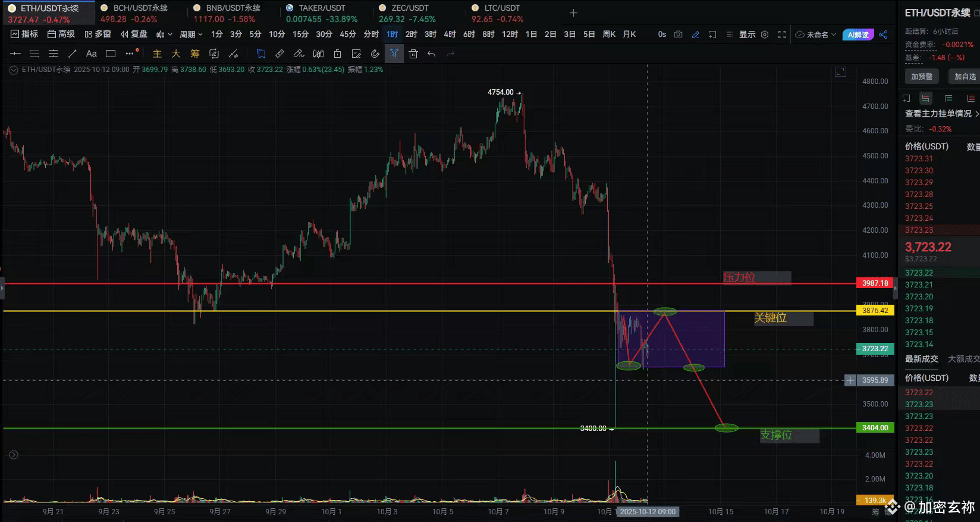Screen dimensions: 980x522
Task: Undo the last drawing action
Action: pyautogui.click(x=432, y=54)
